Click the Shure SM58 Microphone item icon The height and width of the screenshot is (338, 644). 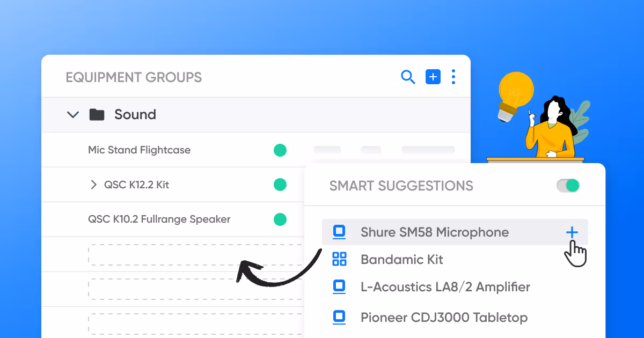[x=339, y=232]
